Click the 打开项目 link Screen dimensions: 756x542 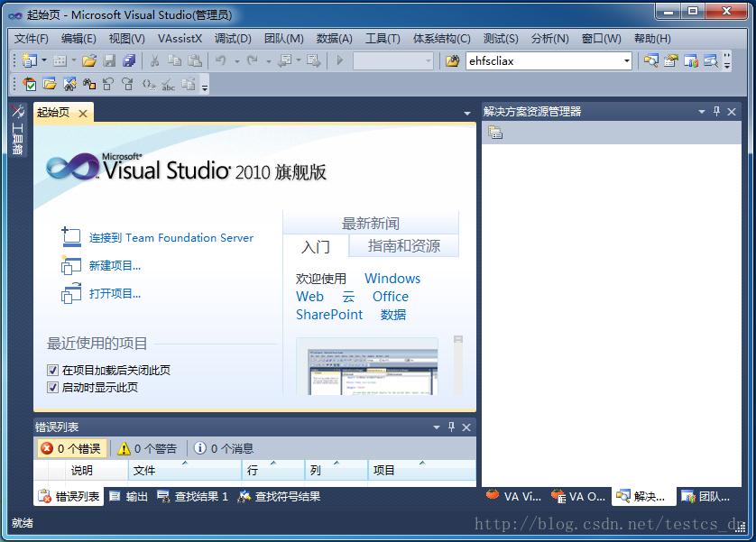[115, 293]
